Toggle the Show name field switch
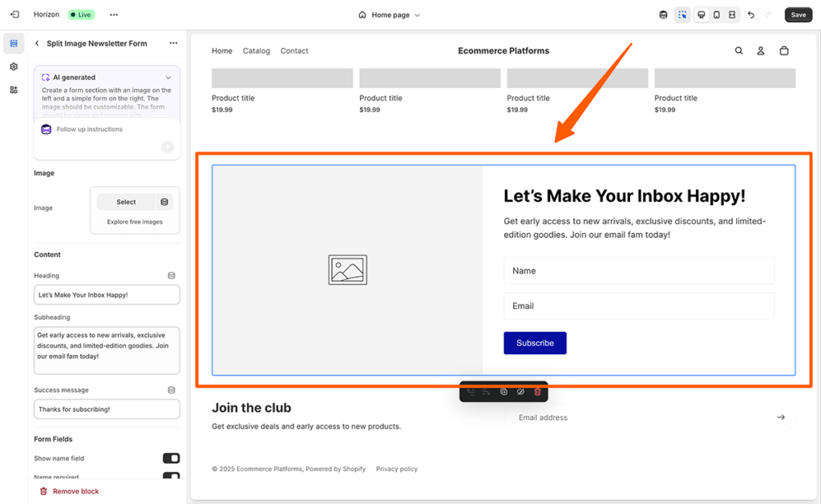The width and height of the screenshot is (821, 504). point(171,458)
